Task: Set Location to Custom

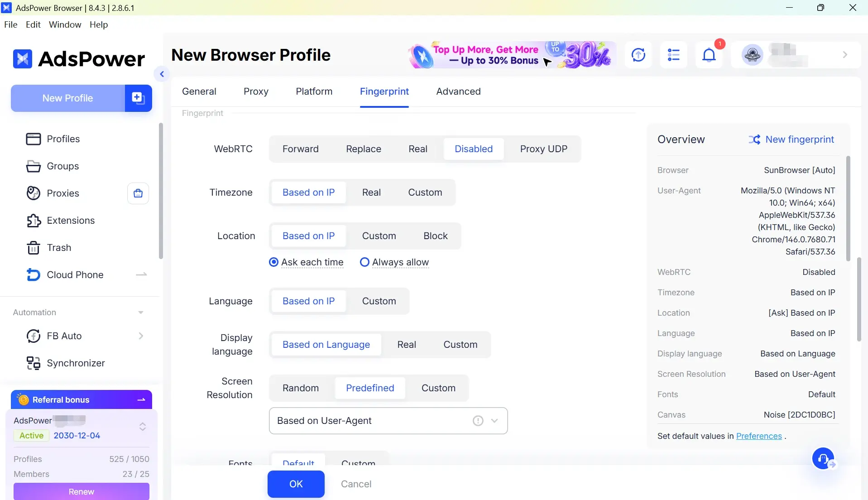Action: 379,236
